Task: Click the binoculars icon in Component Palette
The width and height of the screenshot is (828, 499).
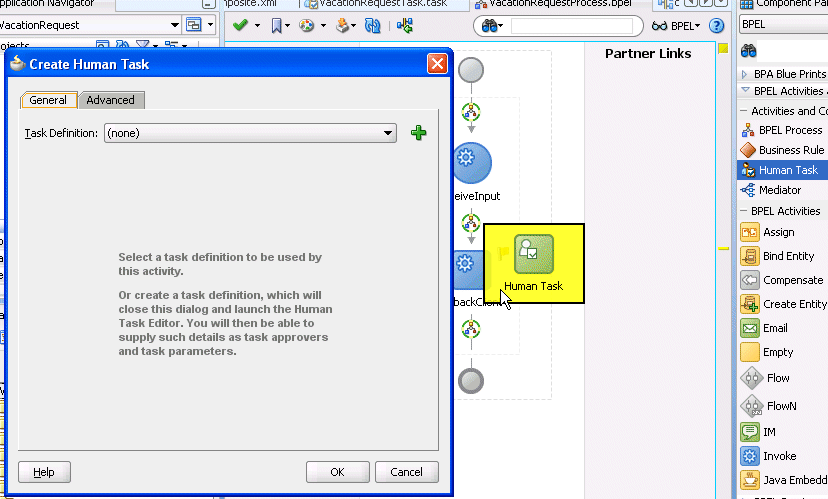Action: 748,51
